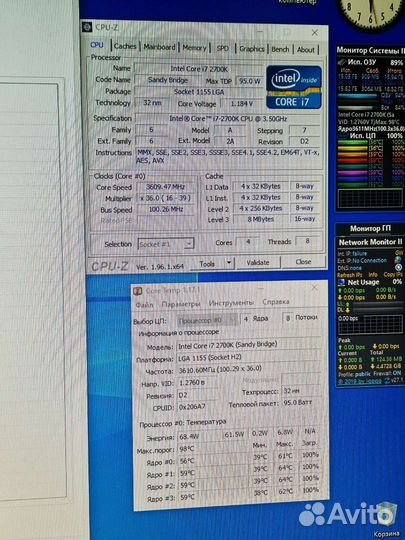
Task: Click the Max TDP value 95.0 W
Action: tap(250, 81)
